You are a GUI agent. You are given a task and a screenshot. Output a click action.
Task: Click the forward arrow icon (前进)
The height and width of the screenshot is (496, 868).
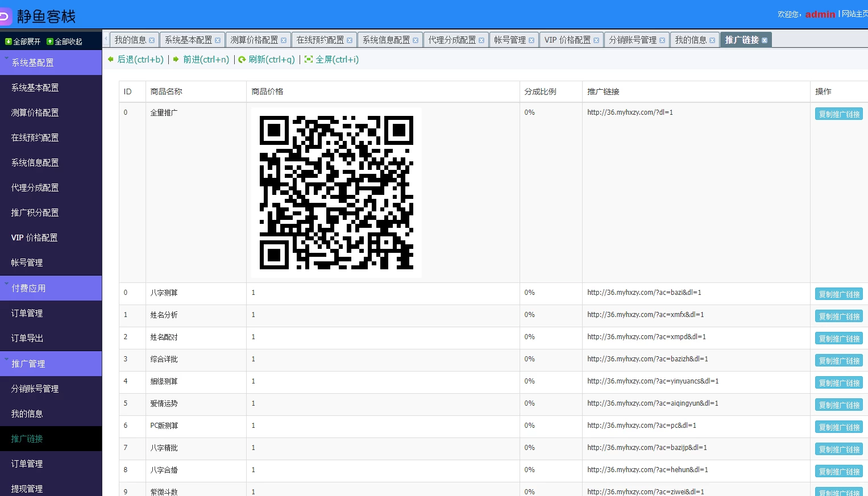[176, 60]
